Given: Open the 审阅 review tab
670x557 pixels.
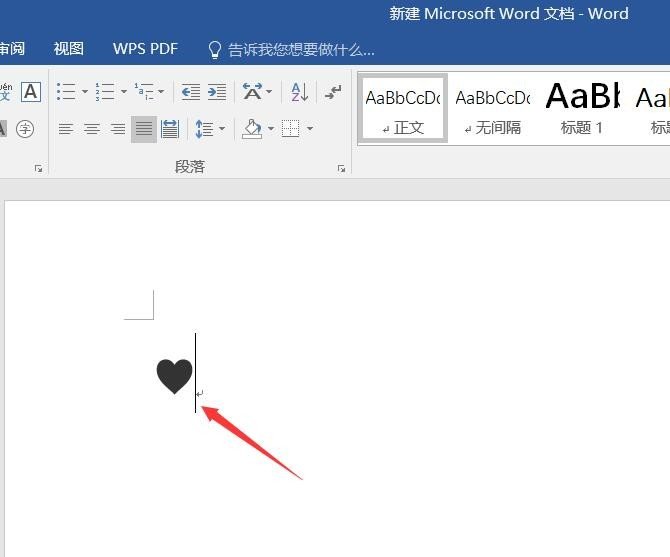Looking at the screenshot, I should [x=12, y=49].
